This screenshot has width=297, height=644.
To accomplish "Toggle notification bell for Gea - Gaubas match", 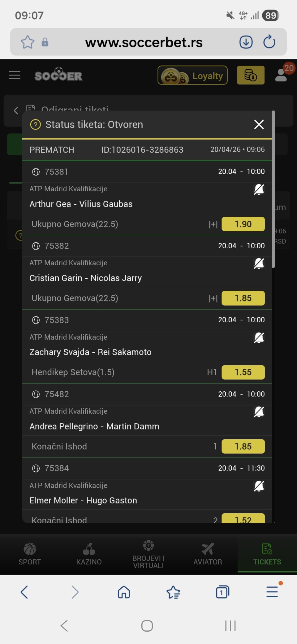I will tap(259, 189).
